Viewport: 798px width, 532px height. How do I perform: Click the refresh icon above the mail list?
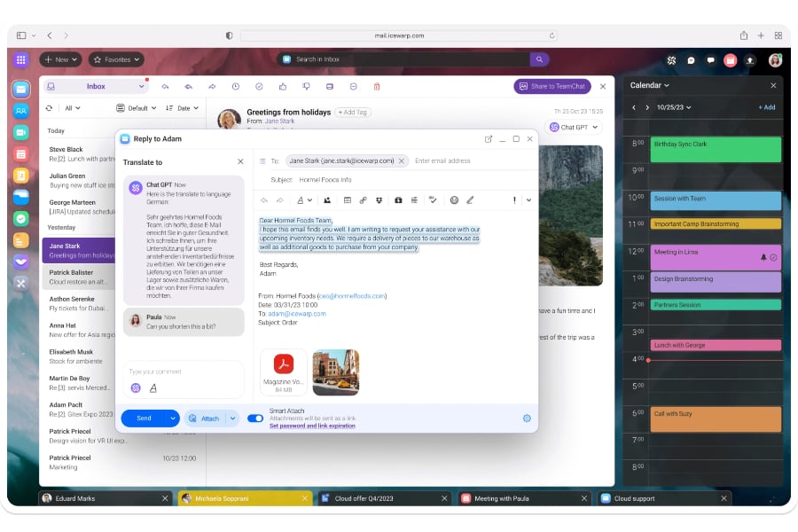pos(49,108)
